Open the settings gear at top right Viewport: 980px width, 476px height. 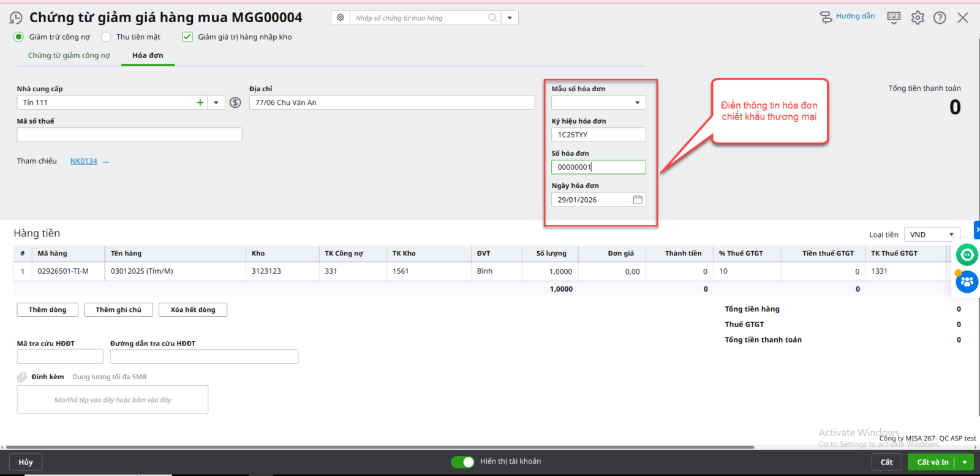917,18
